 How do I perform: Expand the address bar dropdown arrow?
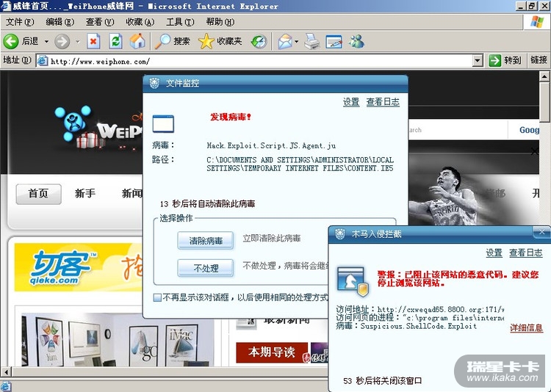coord(477,61)
